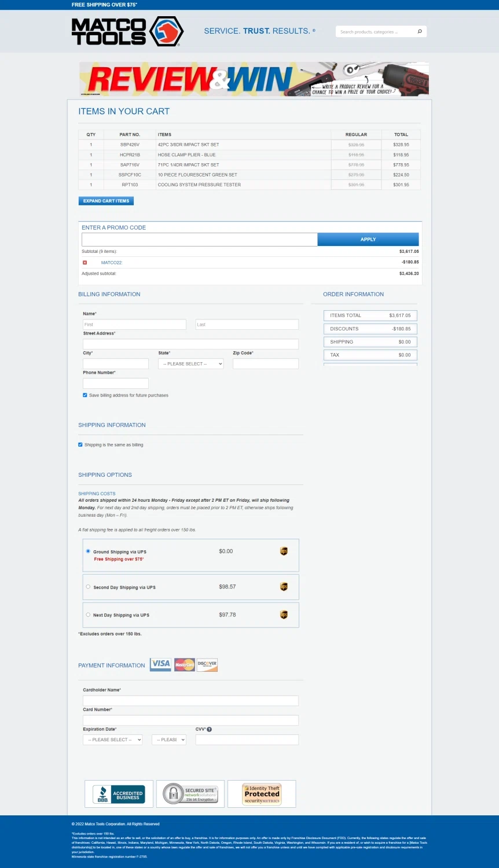Click the Matco Tools logo
The image size is (499, 868).
coord(127,31)
